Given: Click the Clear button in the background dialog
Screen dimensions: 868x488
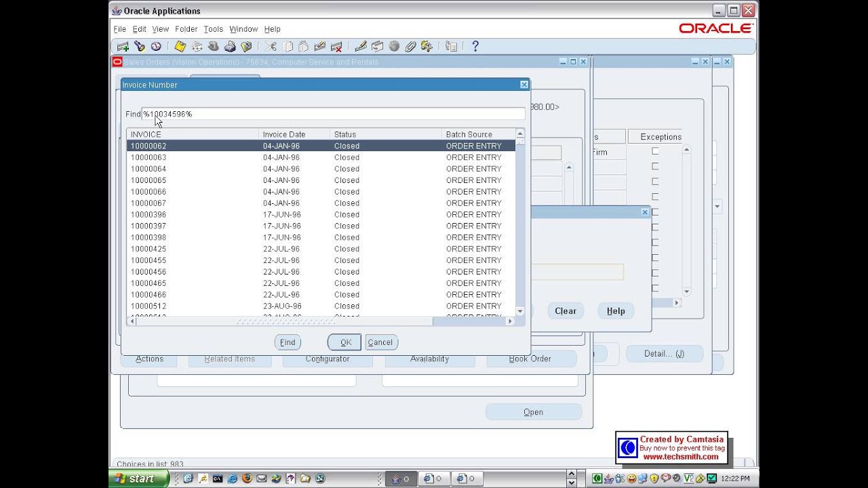Looking at the screenshot, I should 566,311.
